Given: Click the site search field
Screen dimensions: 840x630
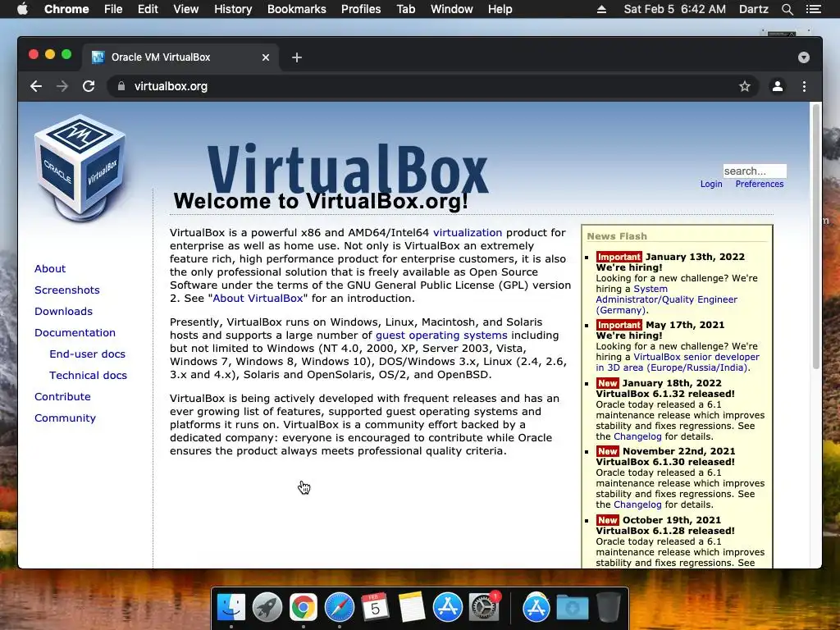Looking at the screenshot, I should coord(755,171).
